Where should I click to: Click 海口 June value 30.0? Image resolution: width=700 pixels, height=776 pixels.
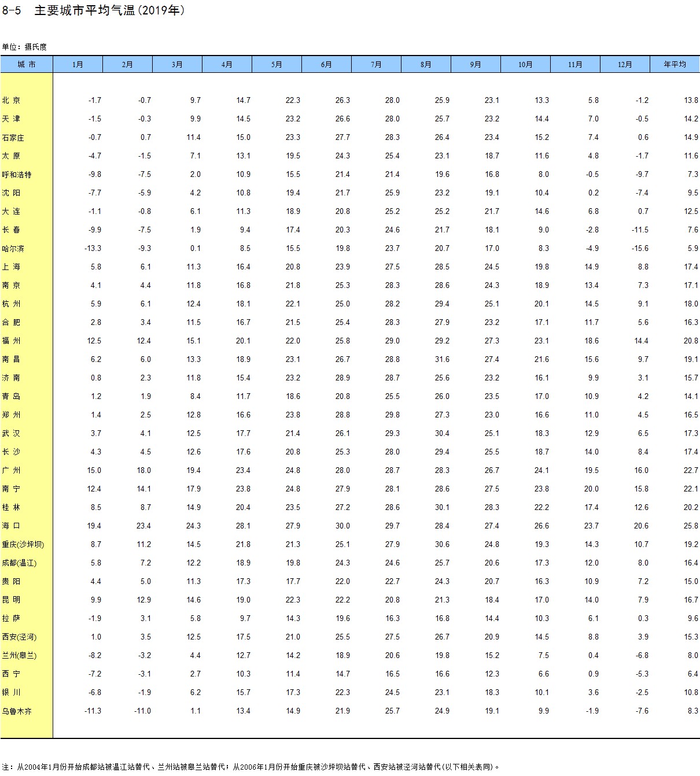[342, 526]
